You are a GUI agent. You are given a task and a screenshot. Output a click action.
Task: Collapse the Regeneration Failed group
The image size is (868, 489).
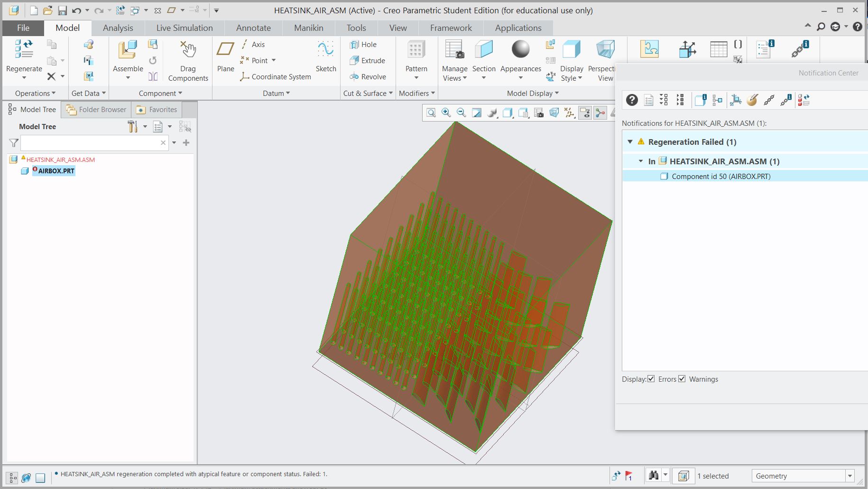[x=630, y=142]
